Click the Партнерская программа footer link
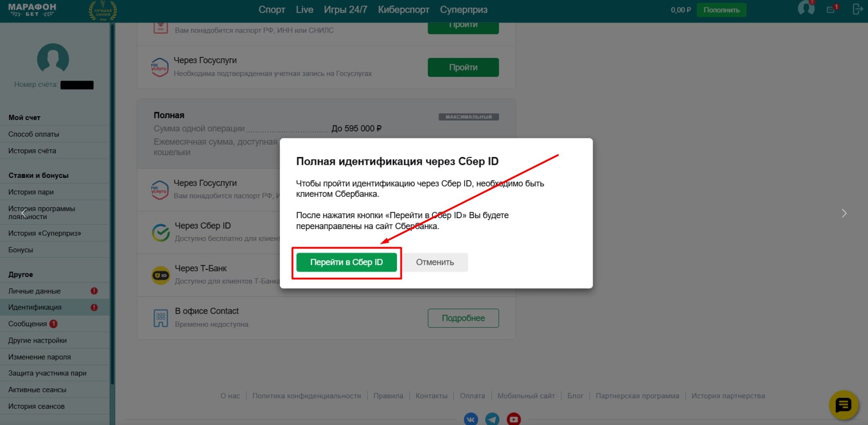The height and width of the screenshot is (425, 868). click(637, 396)
